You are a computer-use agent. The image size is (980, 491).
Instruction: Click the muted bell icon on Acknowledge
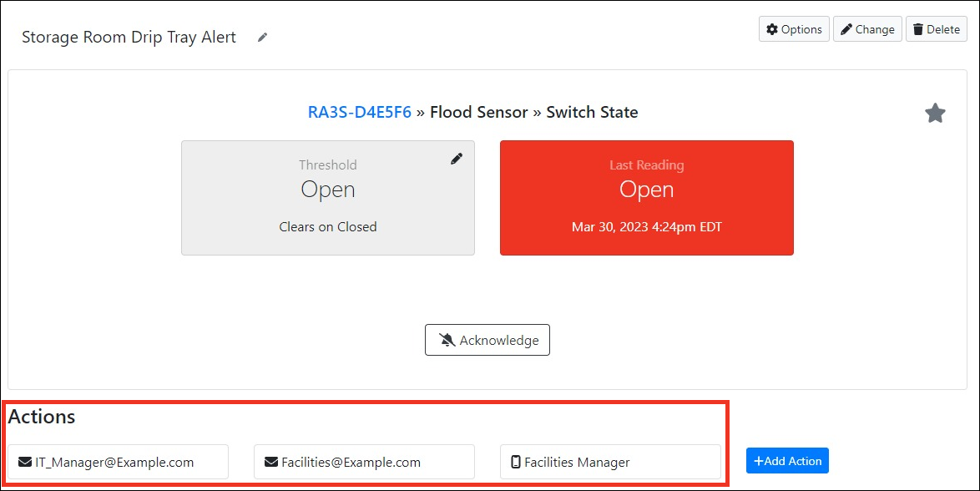click(447, 340)
